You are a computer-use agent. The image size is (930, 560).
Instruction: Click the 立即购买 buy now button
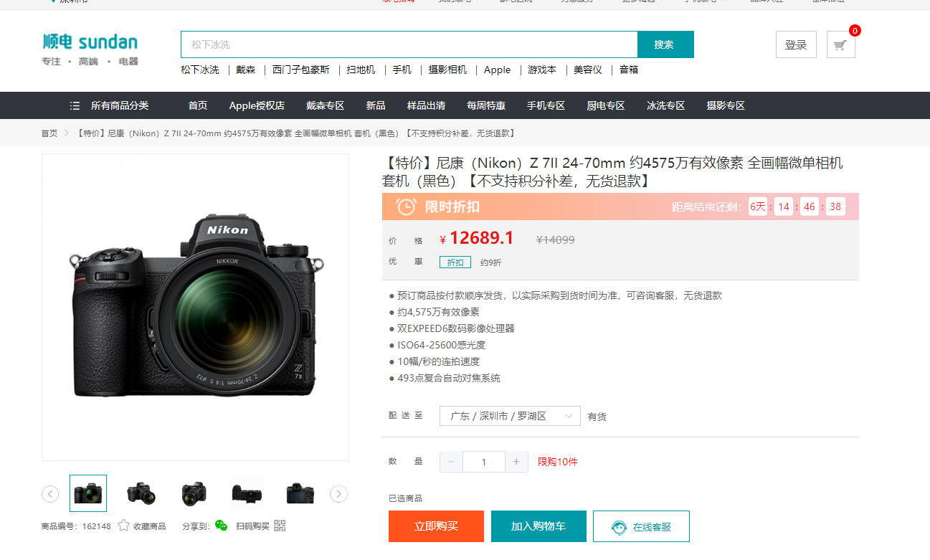(436, 526)
